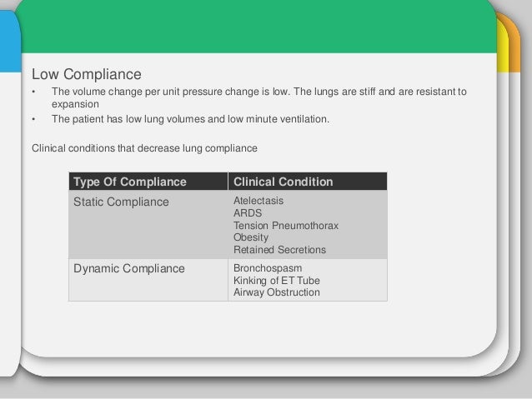Select the blue tab on left

(x=10, y=41)
